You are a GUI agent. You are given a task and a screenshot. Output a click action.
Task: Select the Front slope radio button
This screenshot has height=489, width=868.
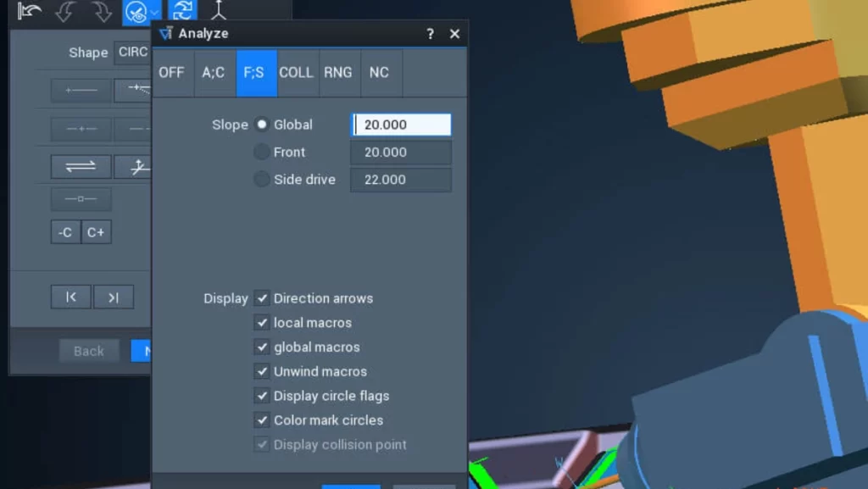coord(262,152)
